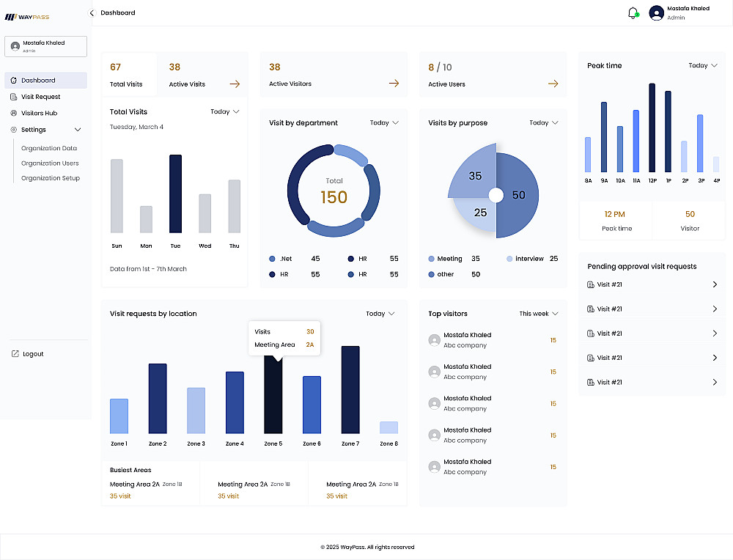Click 'Busiest Areas' heading
The image size is (733, 560).
[x=130, y=470]
